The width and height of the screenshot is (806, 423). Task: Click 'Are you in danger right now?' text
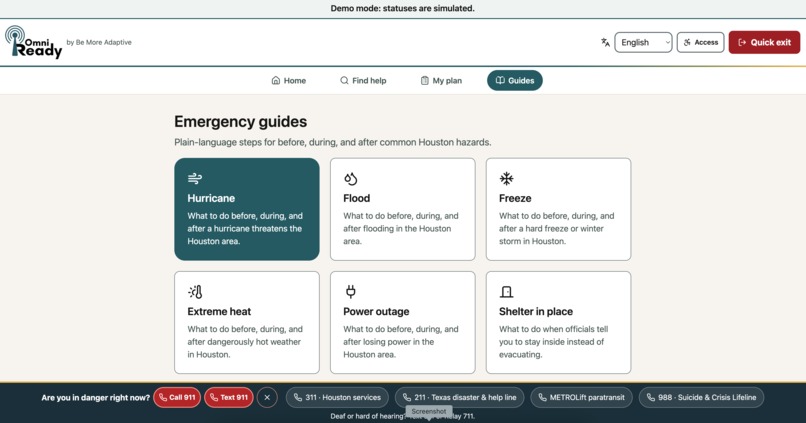point(96,397)
